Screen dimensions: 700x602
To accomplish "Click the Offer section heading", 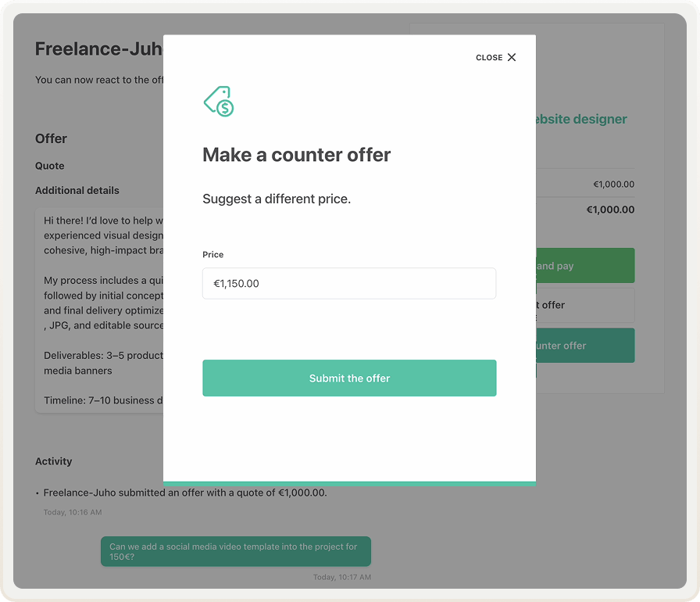I will coord(51,138).
